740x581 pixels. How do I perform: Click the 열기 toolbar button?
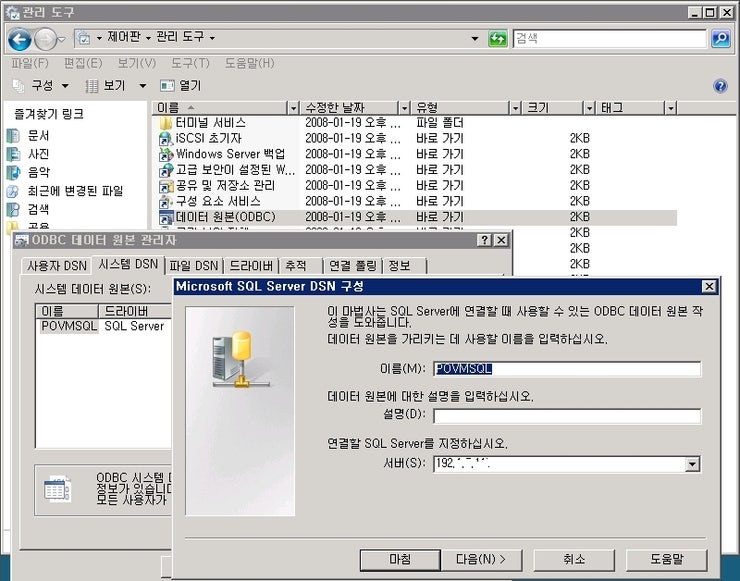pyautogui.click(x=181, y=86)
